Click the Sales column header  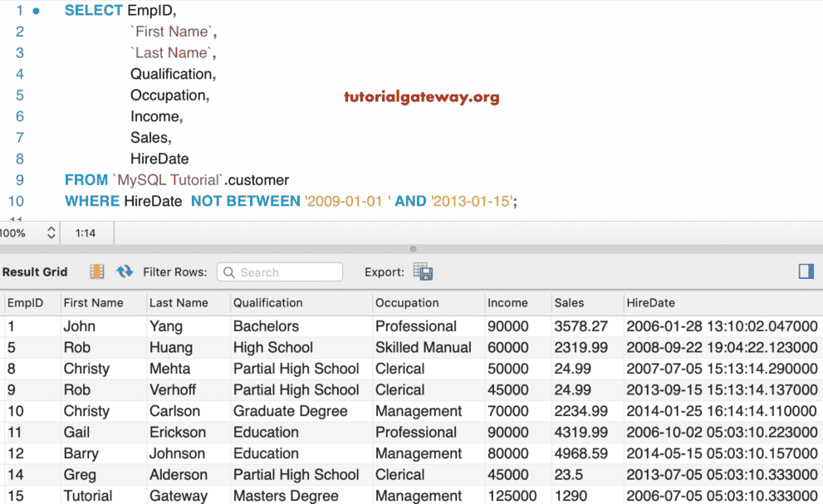tap(570, 303)
